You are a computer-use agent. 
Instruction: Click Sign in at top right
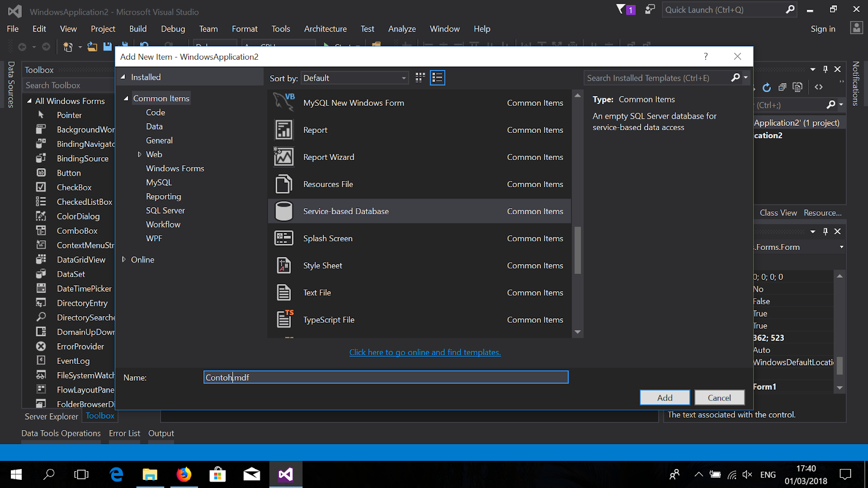pos(823,29)
